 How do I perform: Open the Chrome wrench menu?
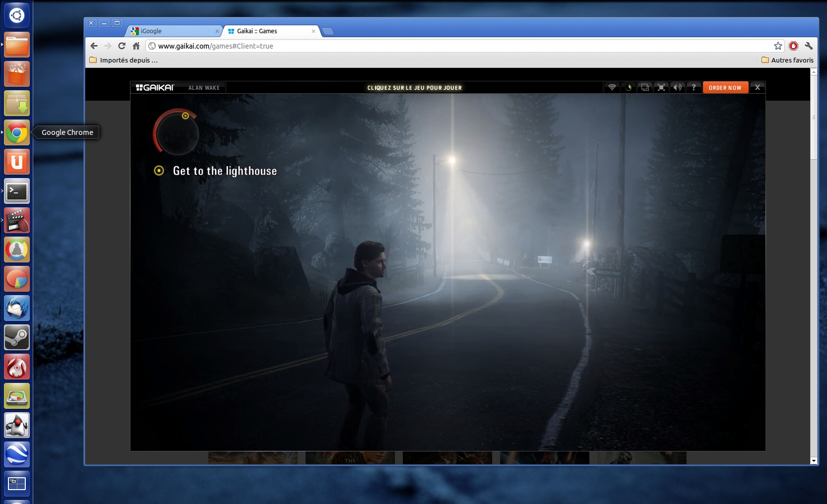pos(809,46)
